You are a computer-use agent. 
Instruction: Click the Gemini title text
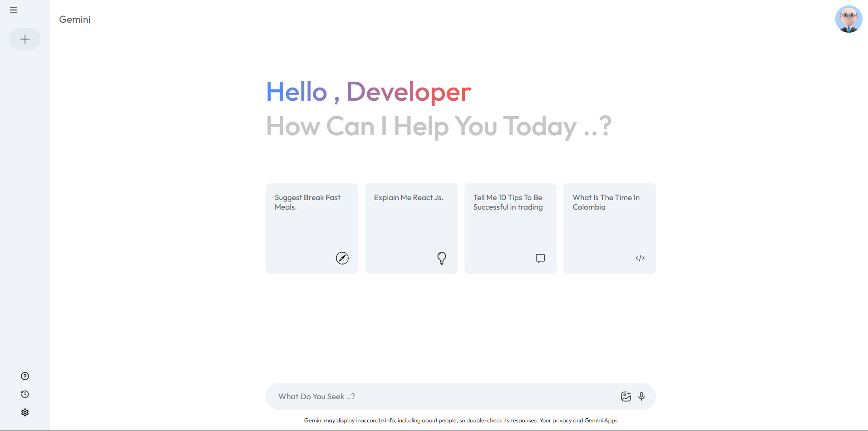(74, 20)
